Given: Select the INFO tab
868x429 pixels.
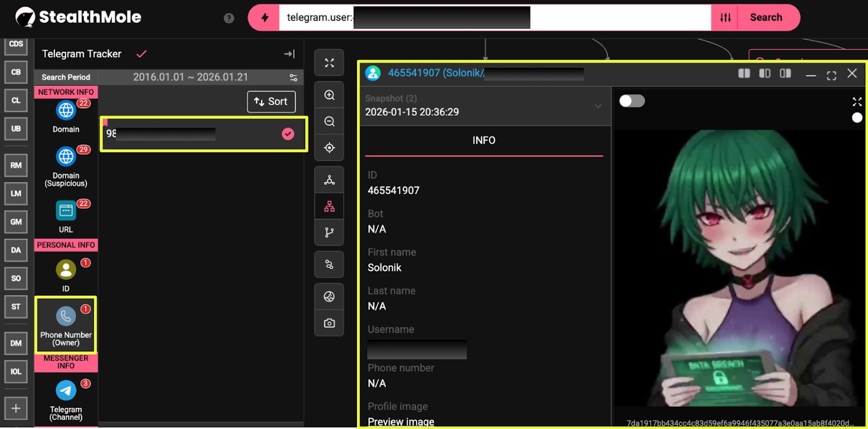Looking at the screenshot, I should tap(483, 140).
